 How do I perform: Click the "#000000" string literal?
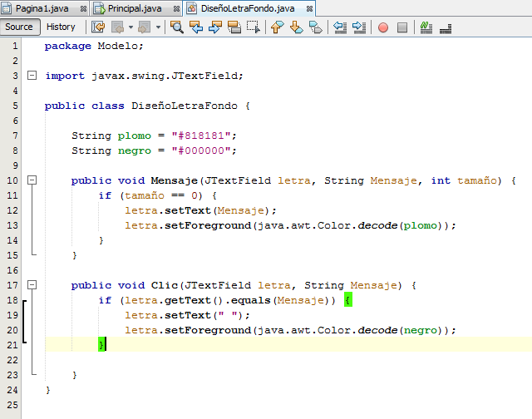pyautogui.click(x=201, y=150)
